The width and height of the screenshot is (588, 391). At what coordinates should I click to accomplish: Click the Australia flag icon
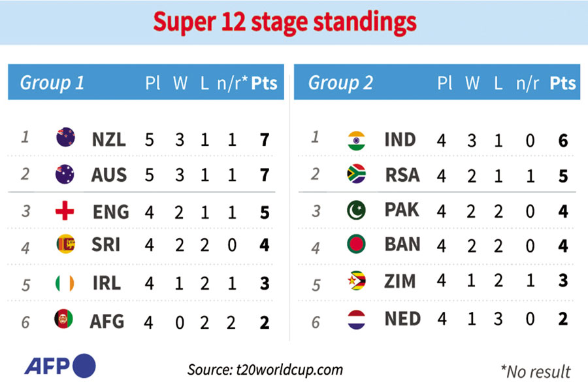pyautogui.click(x=65, y=175)
